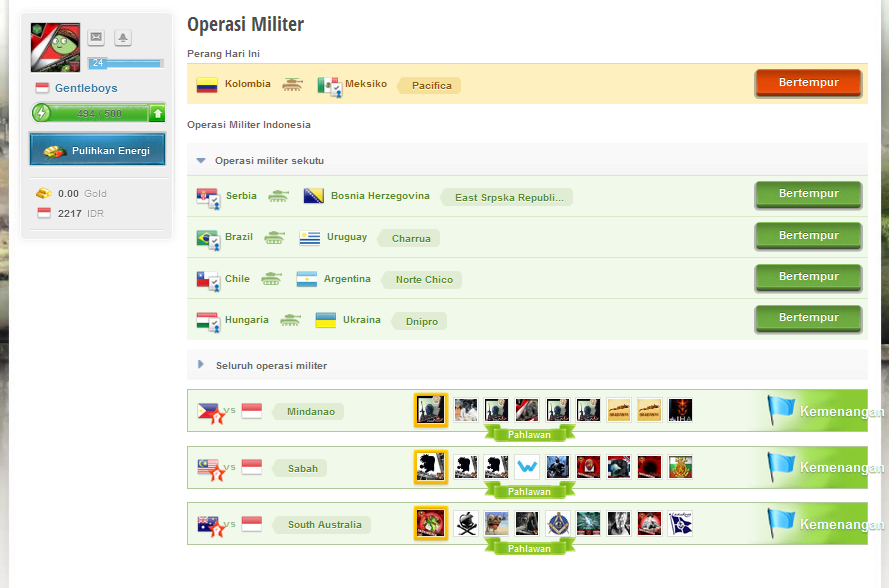Screen dimensions: 889x588
Task: Open the Gentleboys profile link
Action: [86, 88]
